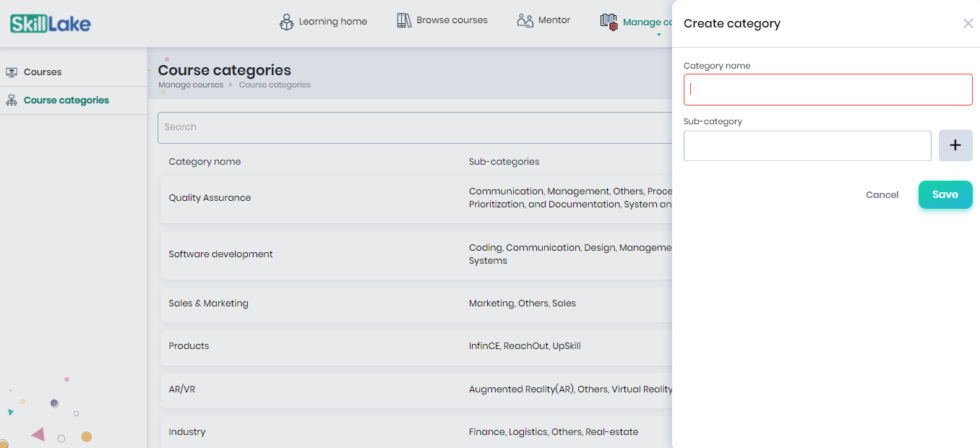Click the Mentor people icon
This screenshot has height=448, width=980.
(x=525, y=20)
